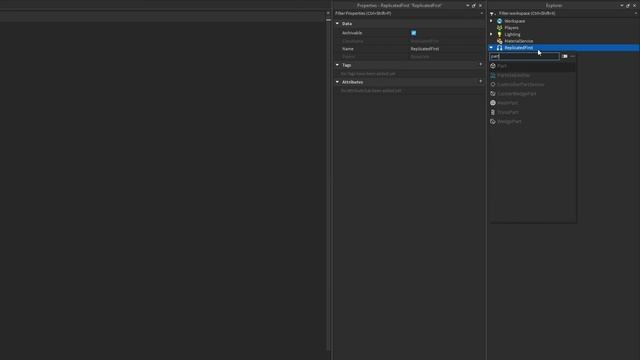The image size is (640, 360).
Task: Click the Properties panel title bar
Action: (x=399, y=5)
